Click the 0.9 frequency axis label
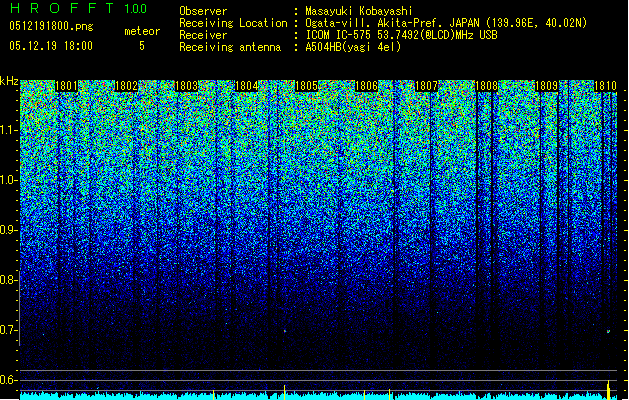 click(x=9, y=230)
